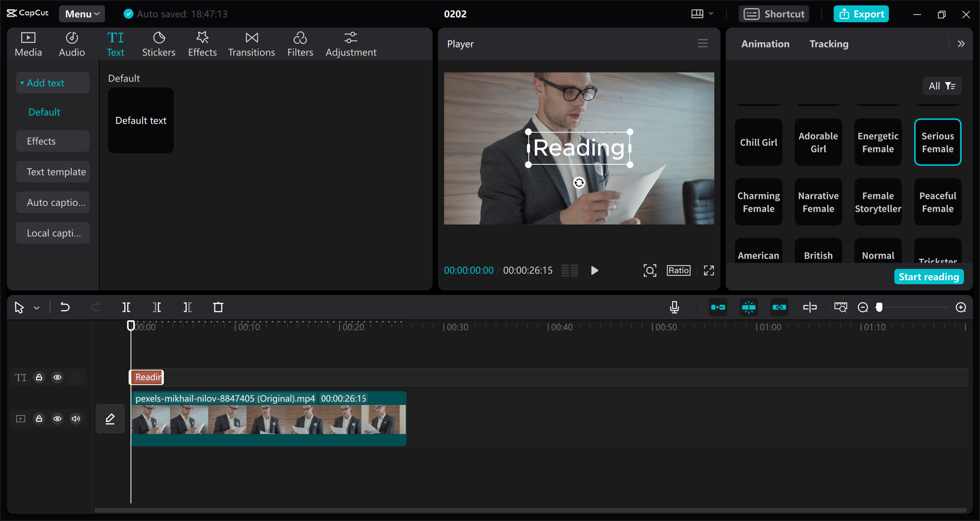The image size is (980, 521).
Task: Expand the Player panel options menu
Action: coord(702,43)
